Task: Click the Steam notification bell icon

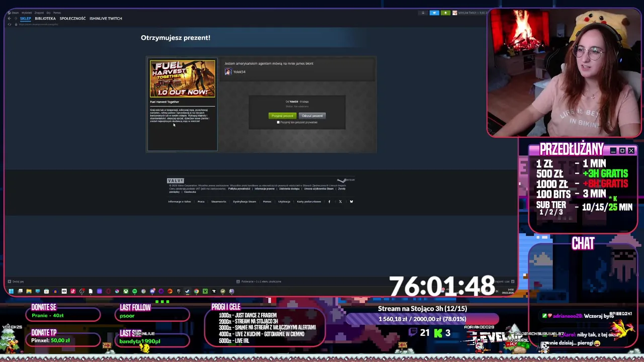Action: point(446,13)
